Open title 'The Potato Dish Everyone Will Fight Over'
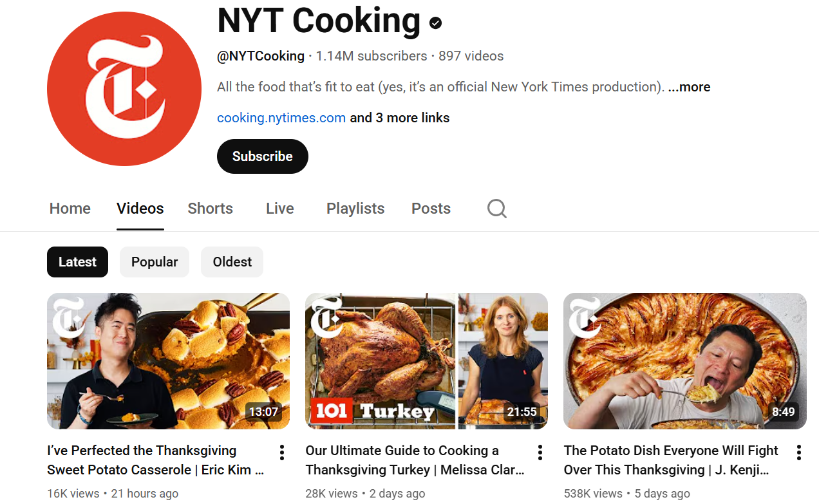The image size is (819, 504). coord(672,460)
